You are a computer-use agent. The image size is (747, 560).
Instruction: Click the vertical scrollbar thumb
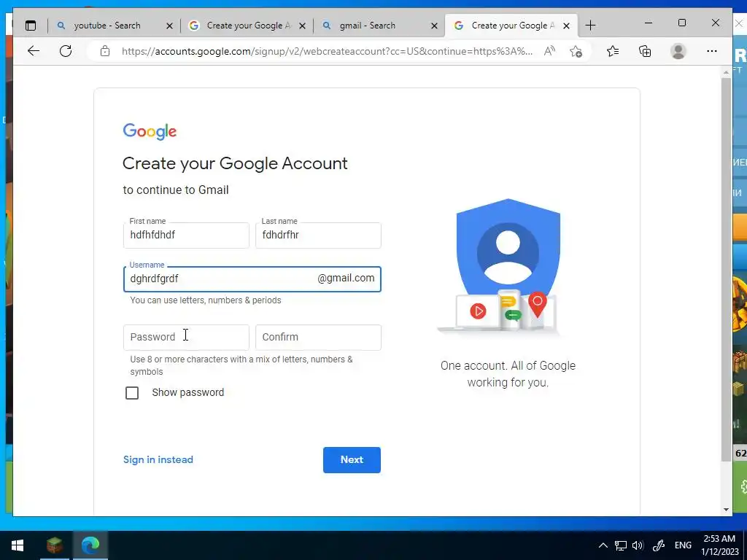[x=726, y=270]
